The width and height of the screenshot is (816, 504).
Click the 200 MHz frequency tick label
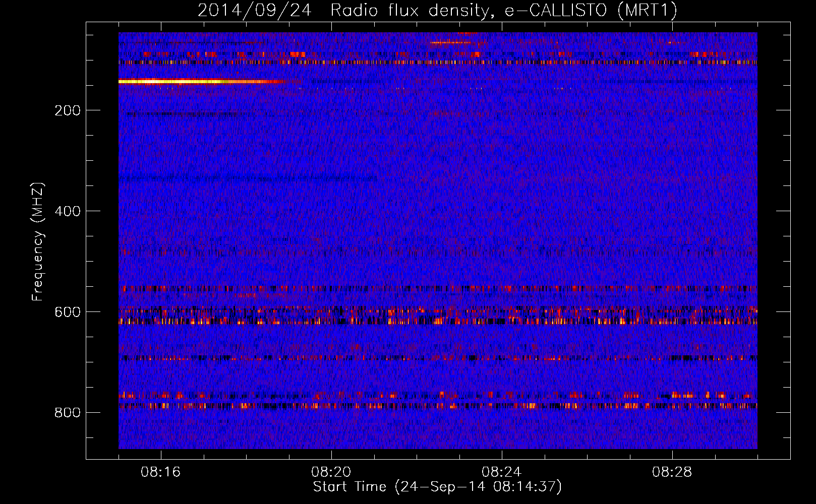[x=68, y=111]
